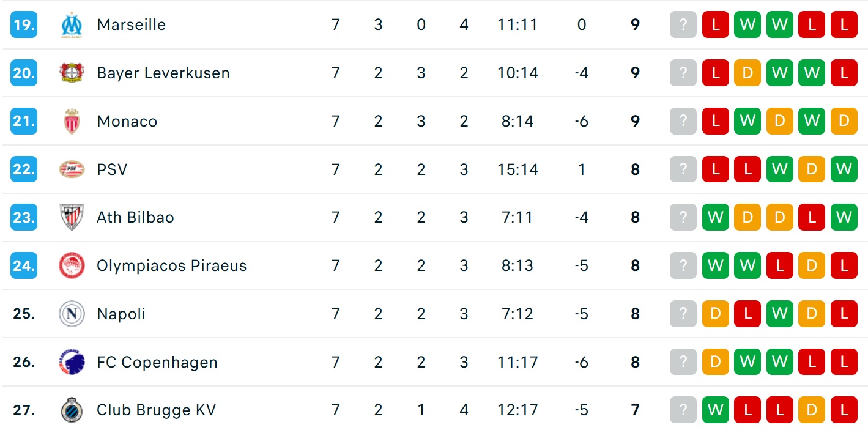Click the PSV club crest
This screenshot has width=868, height=433.
[x=72, y=169]
